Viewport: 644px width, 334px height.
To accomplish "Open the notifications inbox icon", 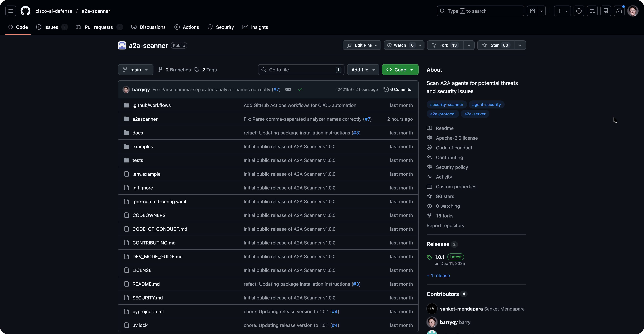I will pyautogui.click(x=619, y=11).
